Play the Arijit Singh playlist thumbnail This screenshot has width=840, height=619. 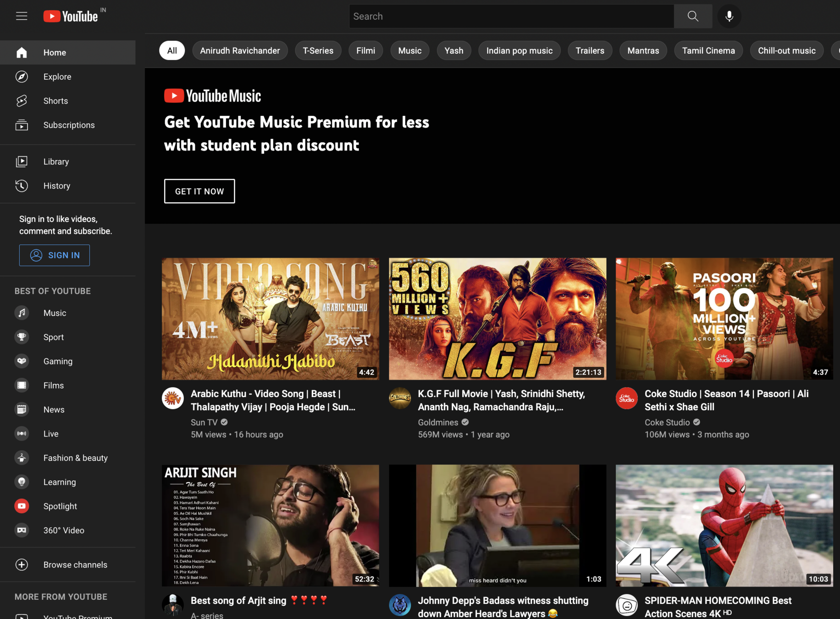271,525
